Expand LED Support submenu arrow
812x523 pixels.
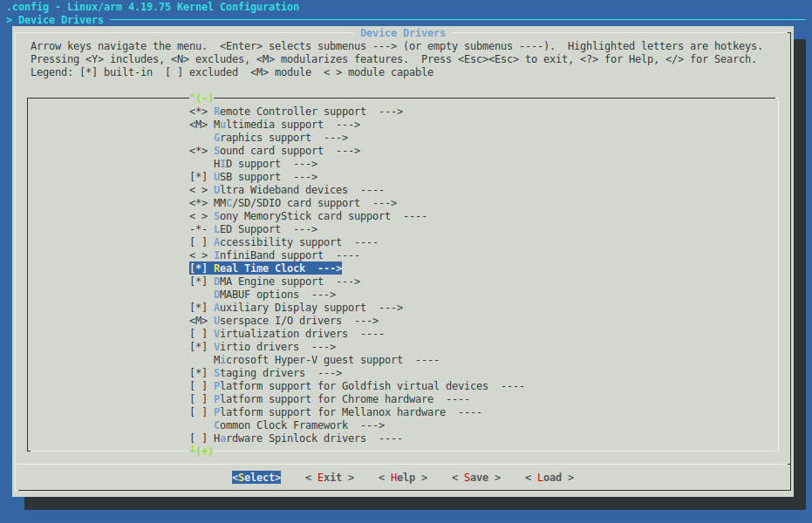305,229
